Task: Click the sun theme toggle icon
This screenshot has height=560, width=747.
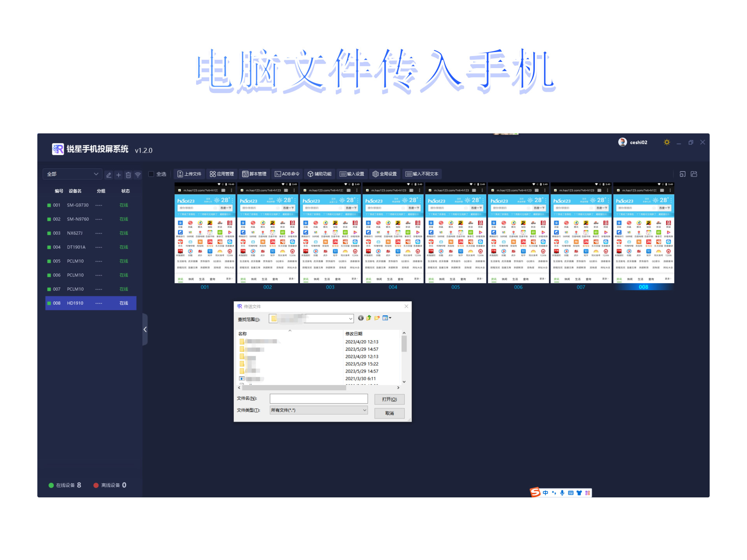Action: (x=667, y=142)
